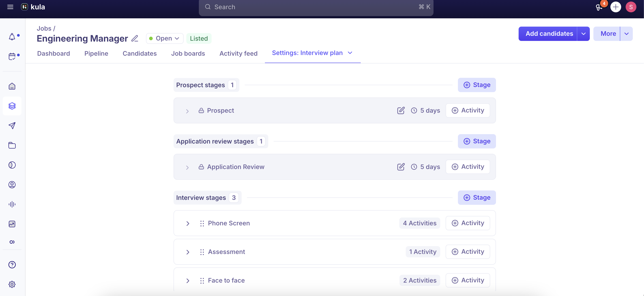Click the 2 Activities badge on Face to face
This screenshot has width=644, height=296.
419,281
